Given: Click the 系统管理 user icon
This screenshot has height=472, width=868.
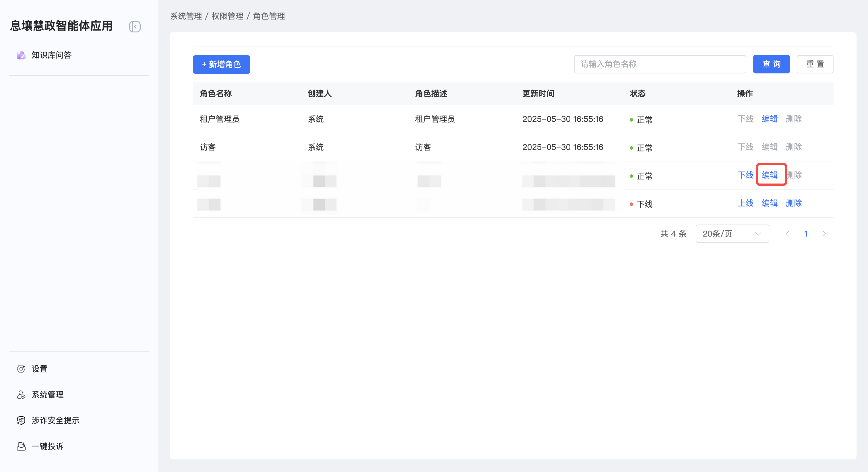Looking at the screenshot, I should (x=21, y=395).
